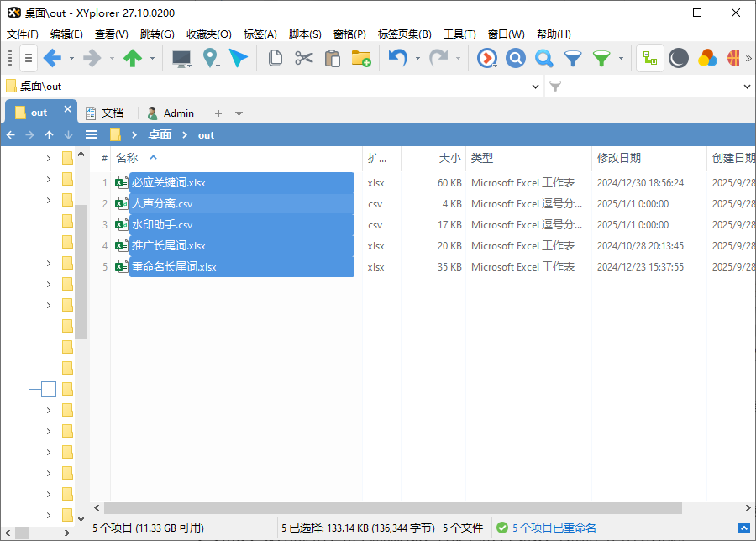Click the Paste clipboard icon
Screen dimensions: 756x541
(x=332, y=58)
